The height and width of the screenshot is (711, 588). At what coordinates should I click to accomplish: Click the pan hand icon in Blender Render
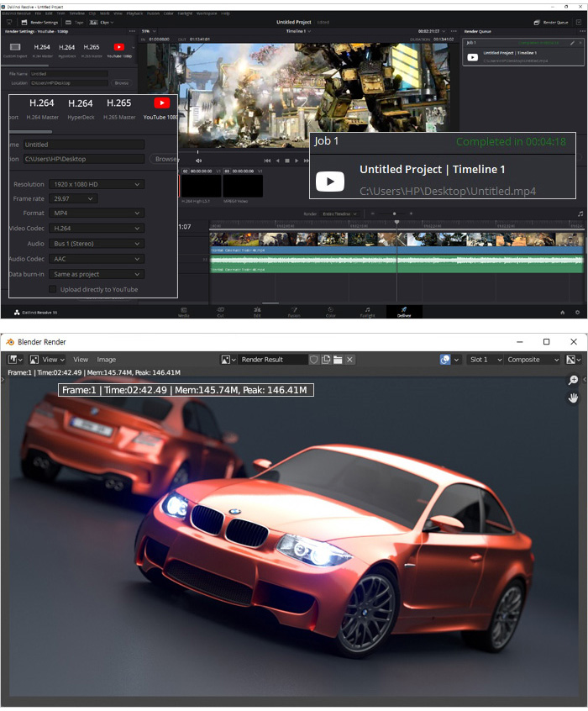click(573, 398)
